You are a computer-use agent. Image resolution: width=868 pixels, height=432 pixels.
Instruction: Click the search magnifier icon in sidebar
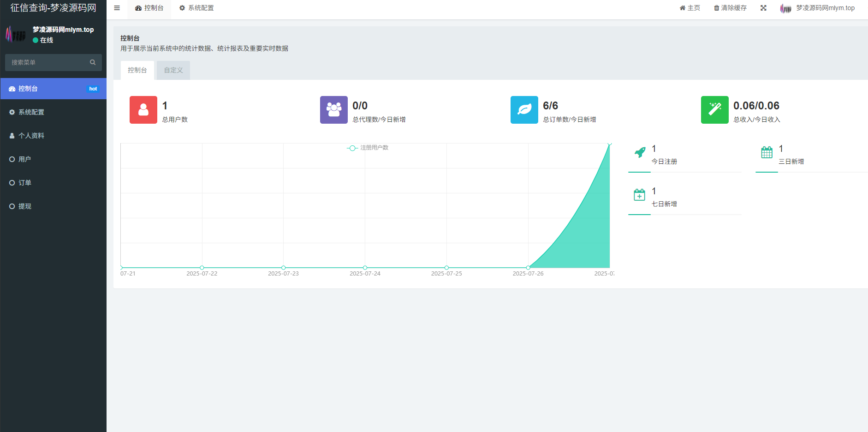(x=93, y=62)
